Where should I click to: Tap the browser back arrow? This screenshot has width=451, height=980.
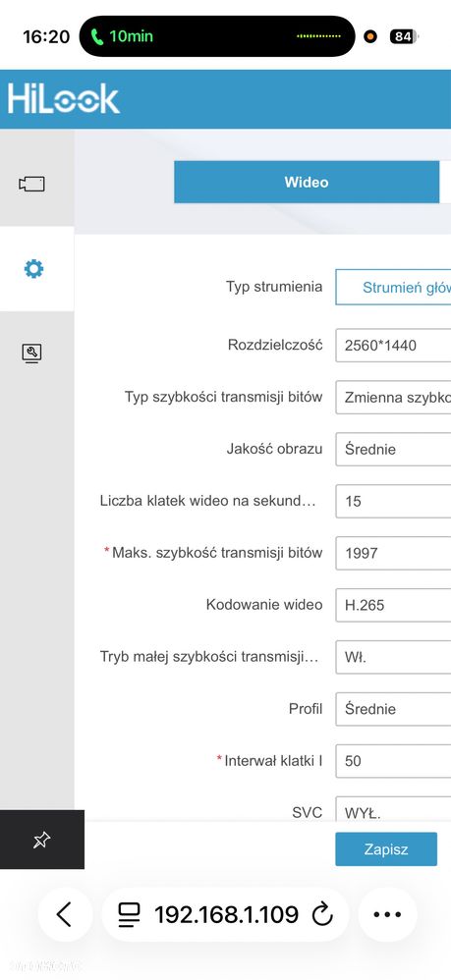[x=64, y=914]
